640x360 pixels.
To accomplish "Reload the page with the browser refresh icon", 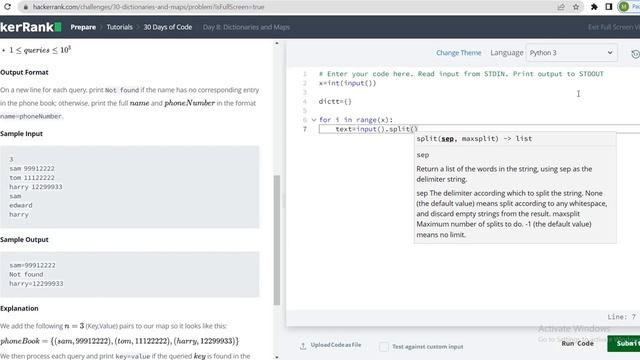I will tap(7, 7).
